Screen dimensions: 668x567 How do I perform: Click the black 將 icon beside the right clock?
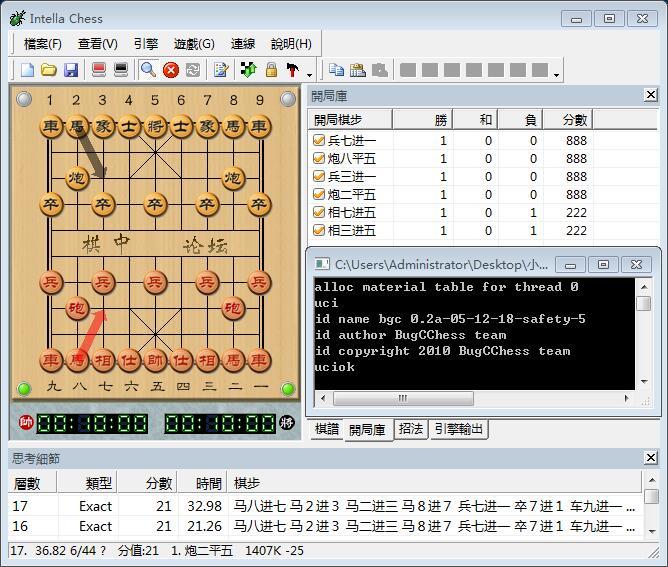tap(287, 423)
